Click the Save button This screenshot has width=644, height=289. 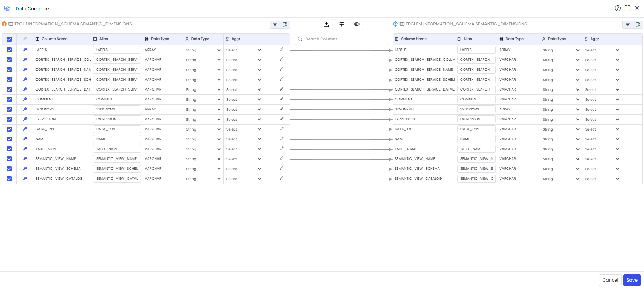tap(632, 280)
